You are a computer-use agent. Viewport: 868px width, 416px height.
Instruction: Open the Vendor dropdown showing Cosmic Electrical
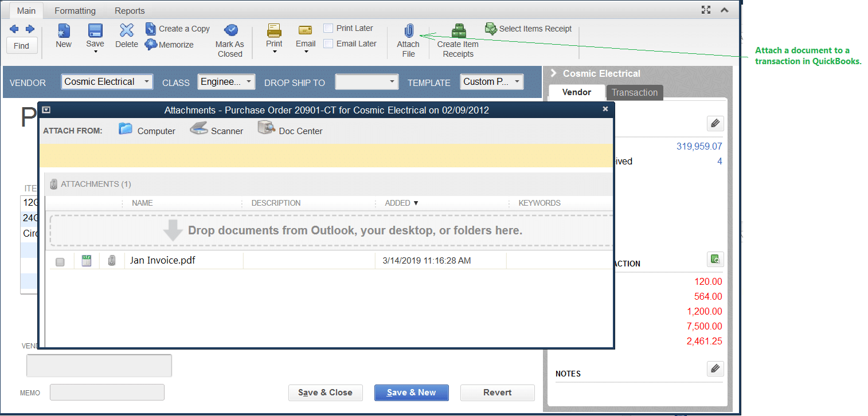pyautogui.click(x=107, y=82)
